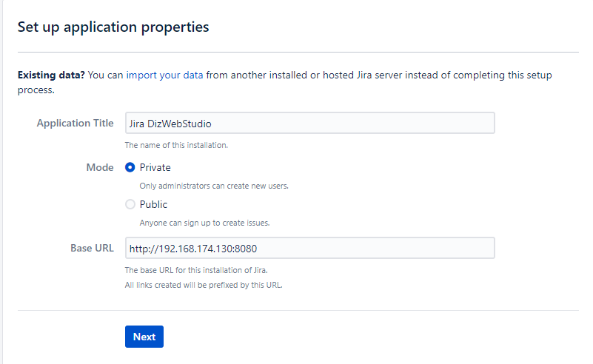
Task: Click the horizontal divider above the Next button
Action: pyautogui.click(x=298, y=310)
